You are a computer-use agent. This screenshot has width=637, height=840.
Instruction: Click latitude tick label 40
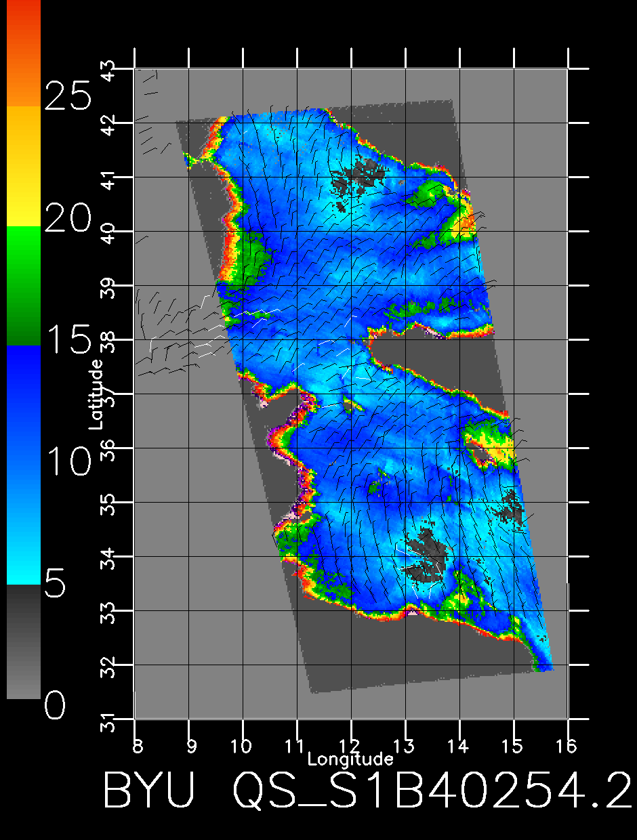[x=108, y=234]
